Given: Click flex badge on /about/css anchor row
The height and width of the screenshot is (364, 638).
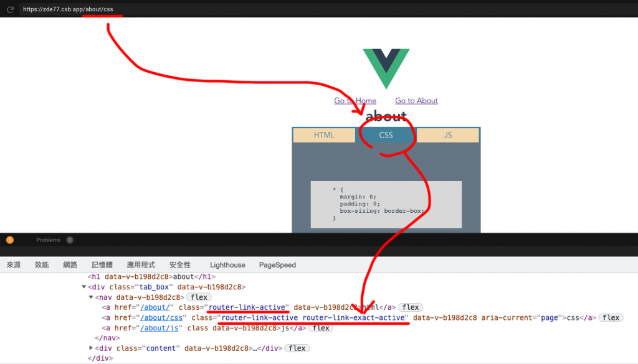Looking at the screenshot, I should (611, 318).
